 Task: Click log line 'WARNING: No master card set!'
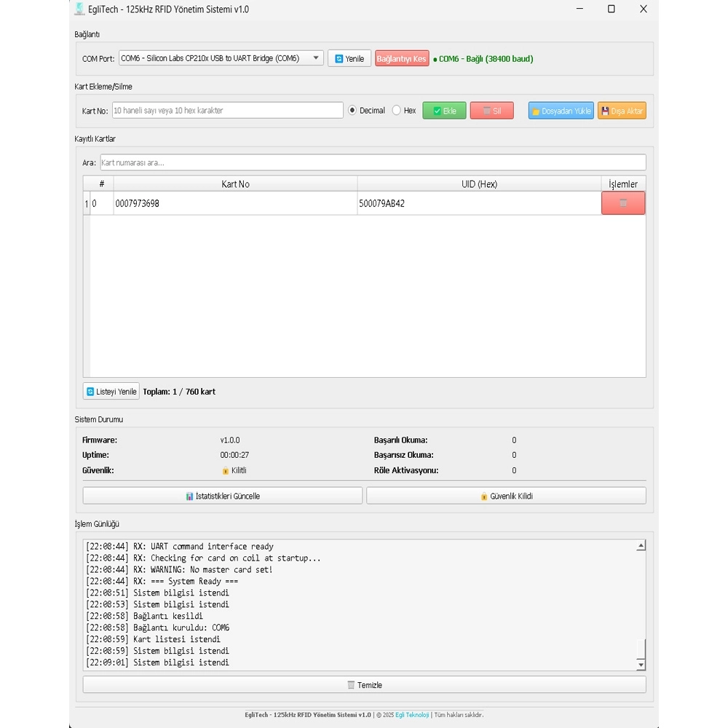[179, 570]
